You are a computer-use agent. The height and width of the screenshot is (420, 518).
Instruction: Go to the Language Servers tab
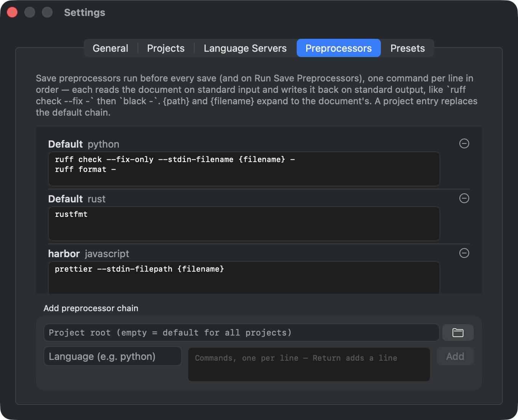point(245,48)
